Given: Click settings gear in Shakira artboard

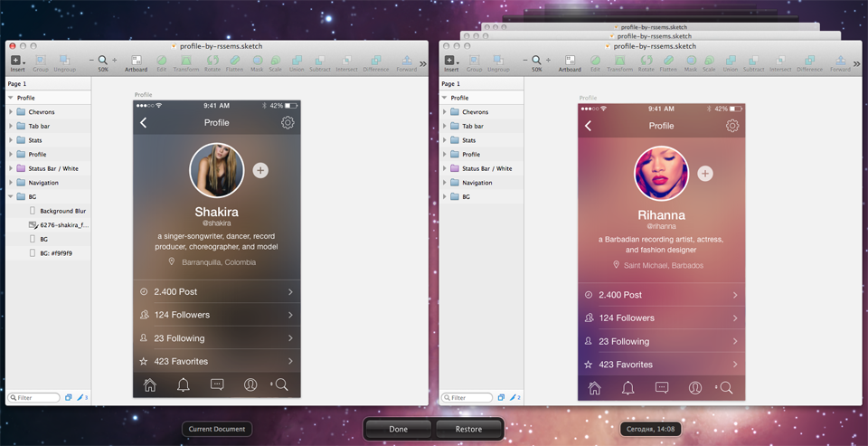Looking at the screenshot, I should tap(288, 123).
